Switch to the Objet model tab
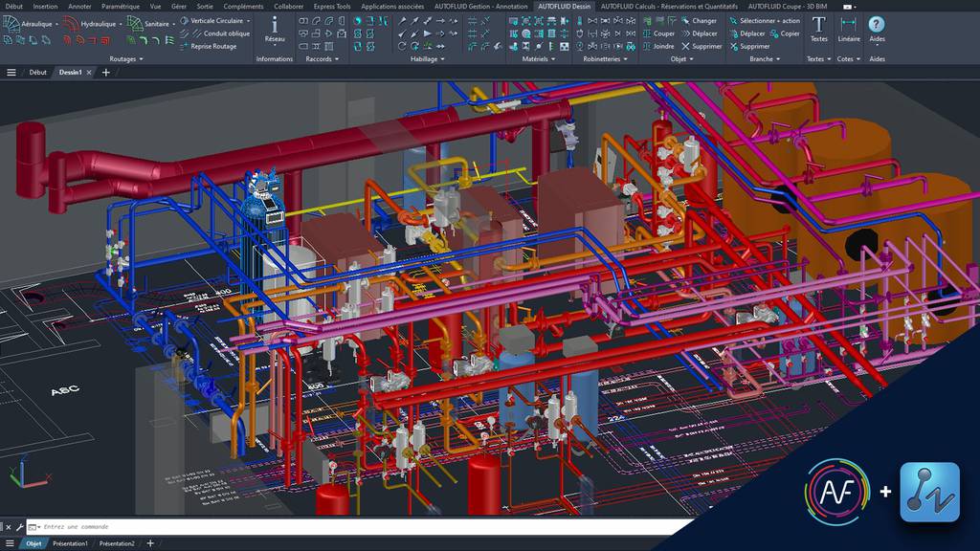The image size is (980, 551). (33, 543)
